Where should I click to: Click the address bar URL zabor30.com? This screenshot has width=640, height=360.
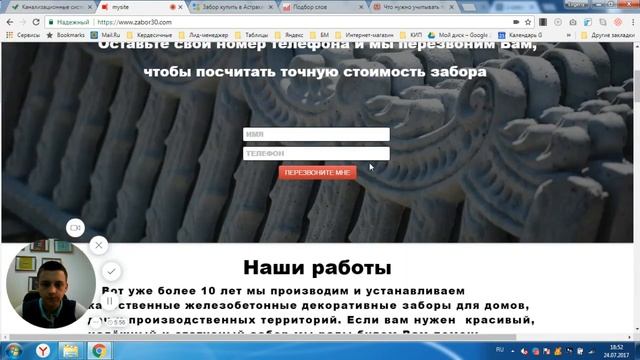[135, 22]
